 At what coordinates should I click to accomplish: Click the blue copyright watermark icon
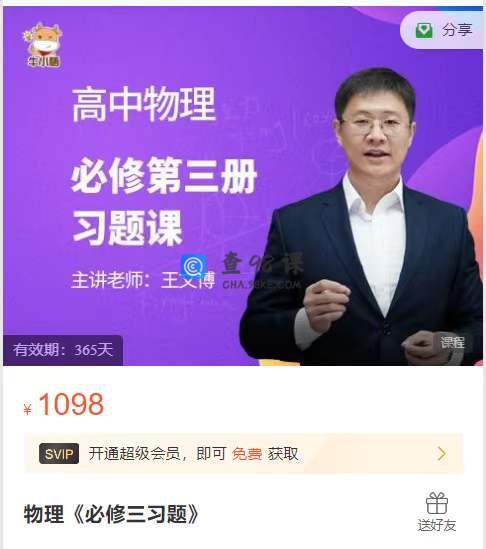(193, 266)
